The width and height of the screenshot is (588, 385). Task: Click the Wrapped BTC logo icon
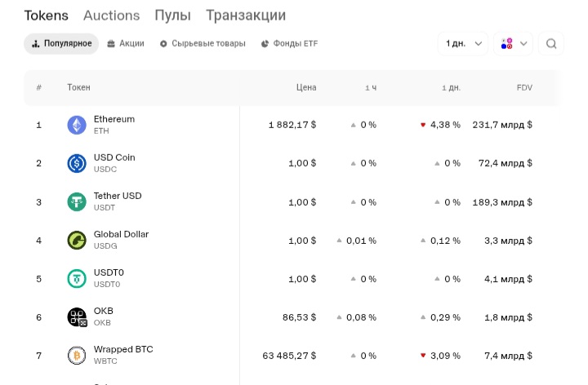pos(77,356)
